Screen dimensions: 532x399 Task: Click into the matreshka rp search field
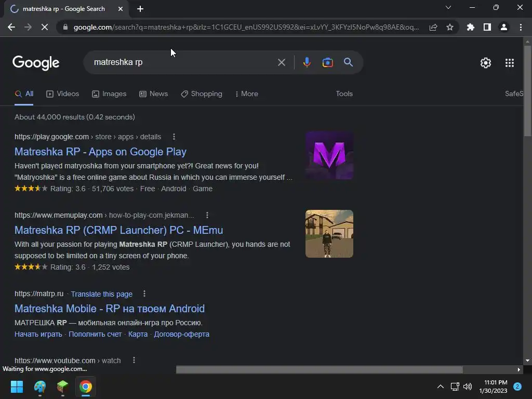pos(183,62)
